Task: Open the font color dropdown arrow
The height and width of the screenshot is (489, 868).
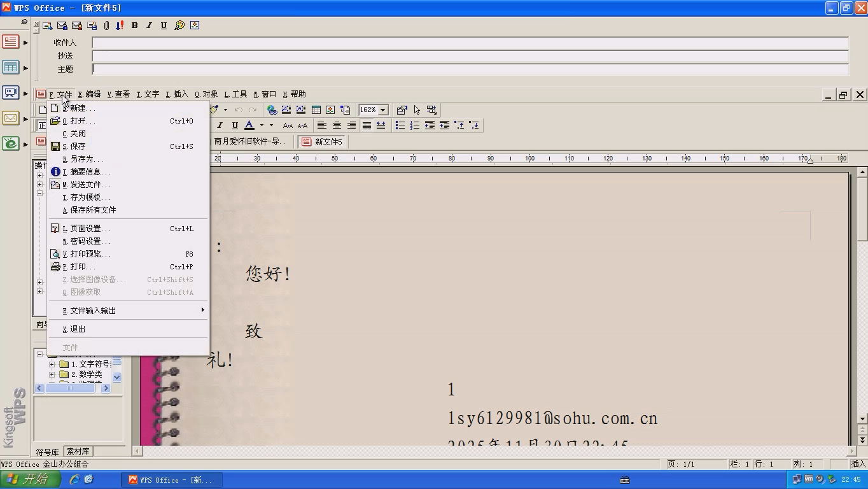Action: (x=261, y=125)
